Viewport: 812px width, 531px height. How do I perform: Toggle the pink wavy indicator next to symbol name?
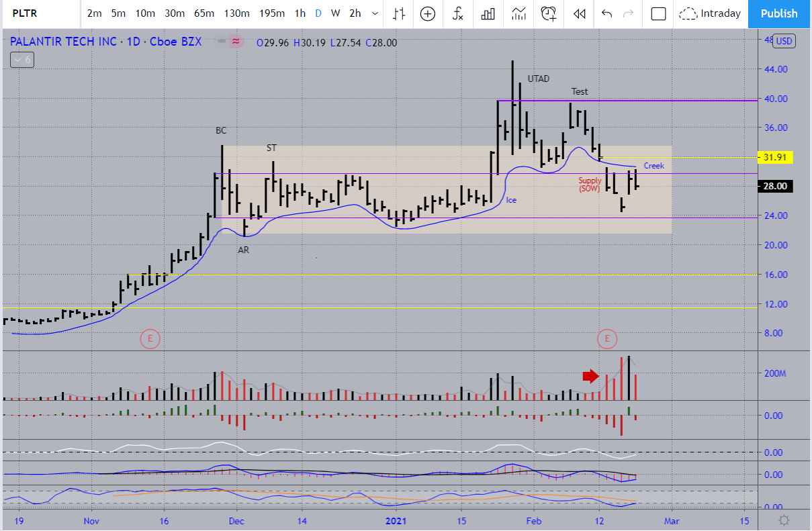pyautogui.click(x=236, y=42)
